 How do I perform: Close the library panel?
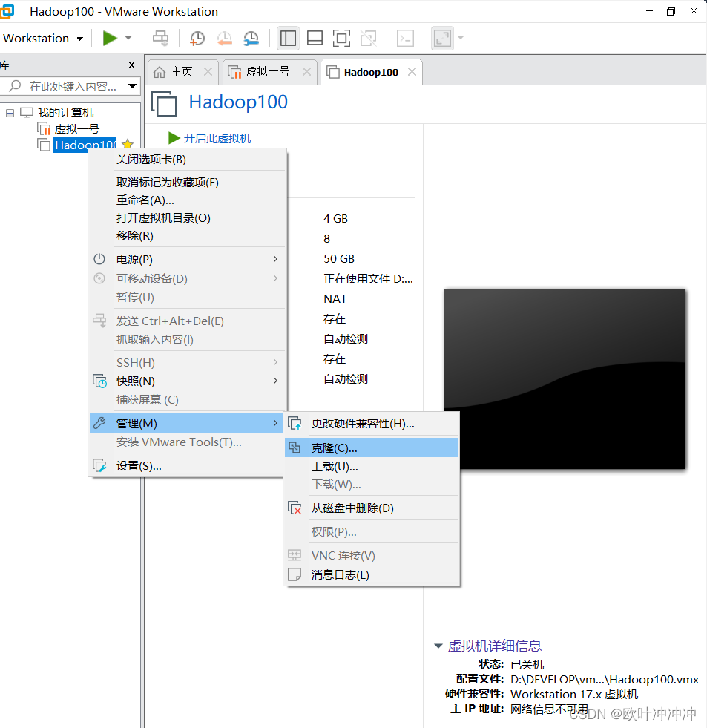pos(132,65)
